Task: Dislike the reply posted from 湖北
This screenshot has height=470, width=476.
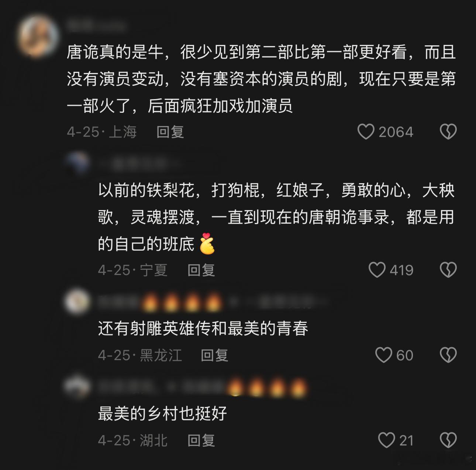Action: point(448,440)
